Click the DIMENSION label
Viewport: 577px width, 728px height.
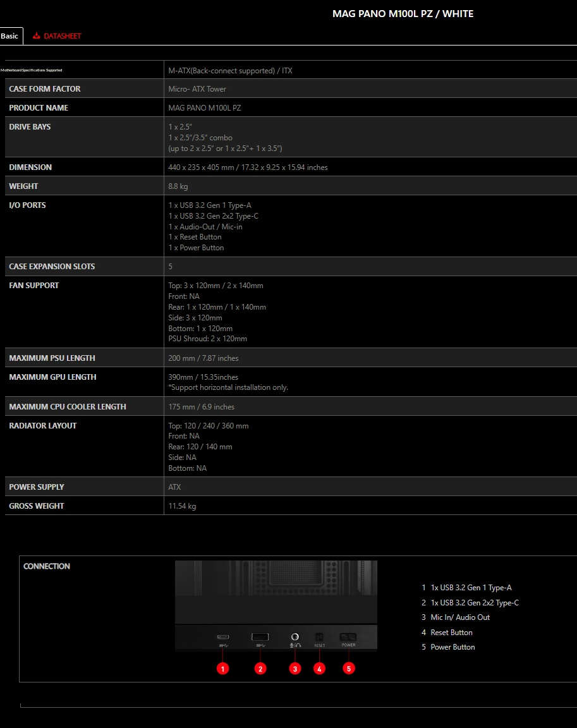30,167
